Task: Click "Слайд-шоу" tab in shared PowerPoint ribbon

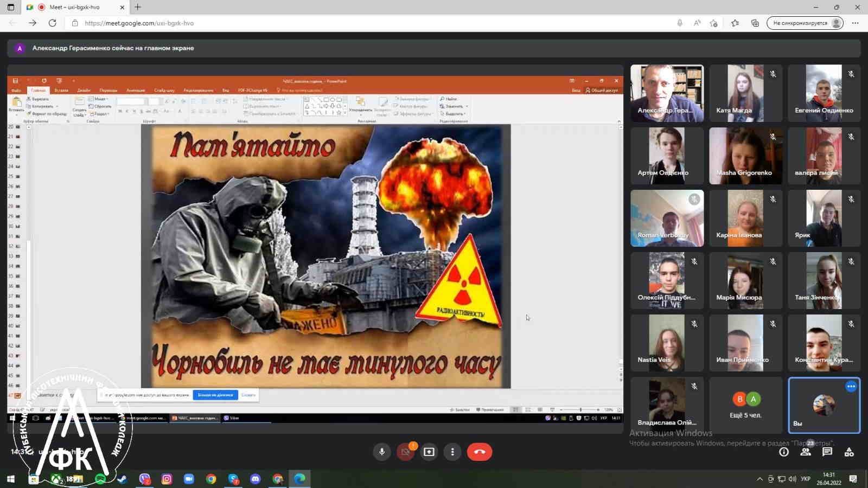Action: coord(164,90)
